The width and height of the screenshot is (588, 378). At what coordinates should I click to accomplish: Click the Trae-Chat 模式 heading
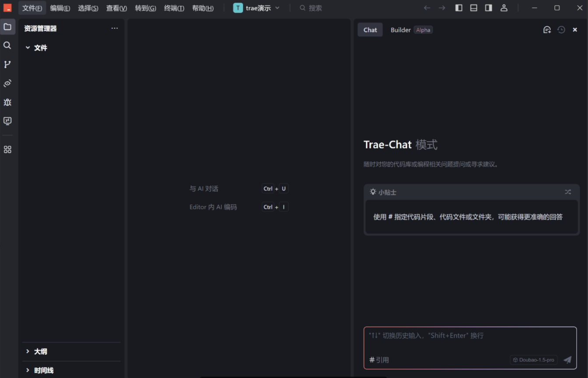[400, 145]
